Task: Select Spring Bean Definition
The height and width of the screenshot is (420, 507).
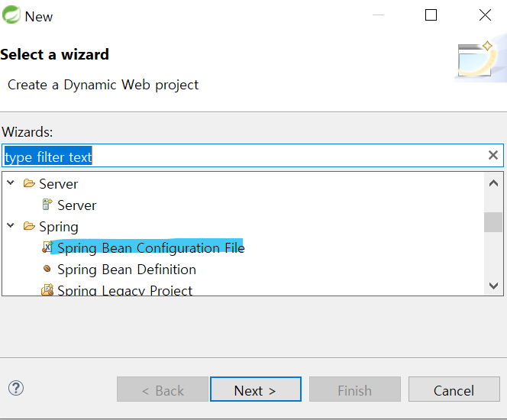Action: [127, 270]
